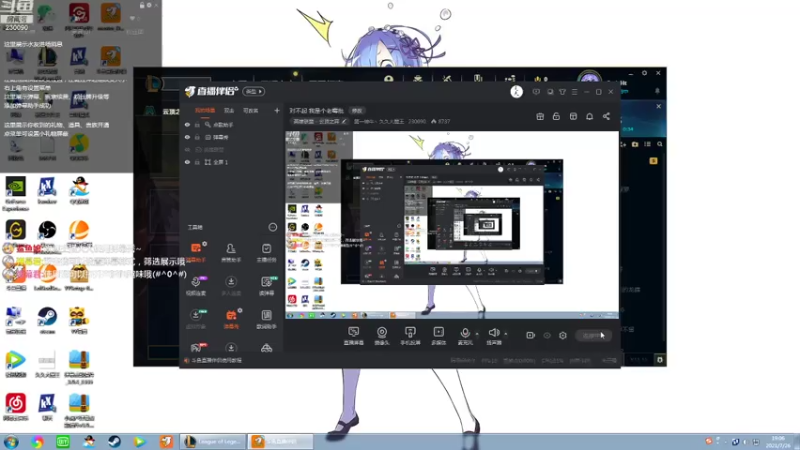Open the mode pill beside the 直播伴侣 logo
The height and width of the screenshot is (450, 800).
click(254, 92)
